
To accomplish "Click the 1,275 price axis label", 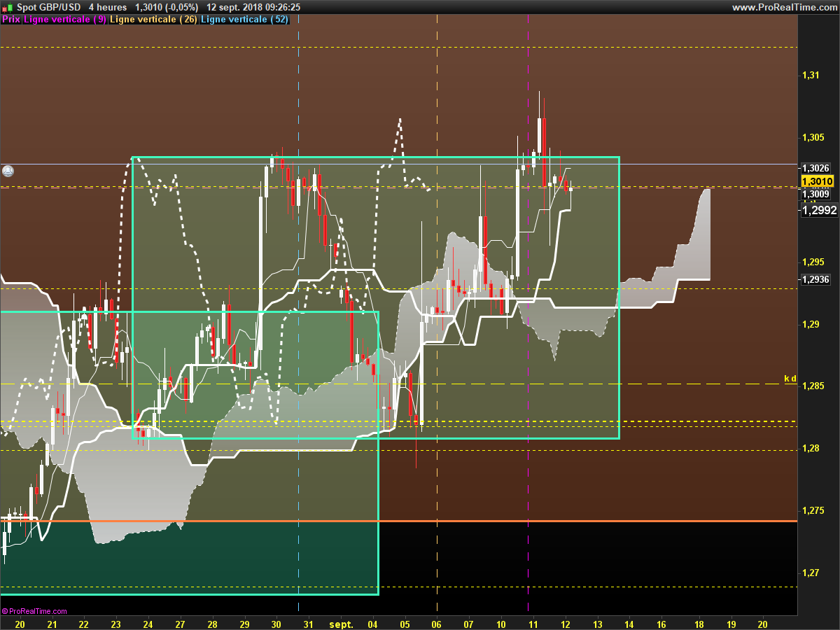I will pyautogui.click(x=813, y=510).
